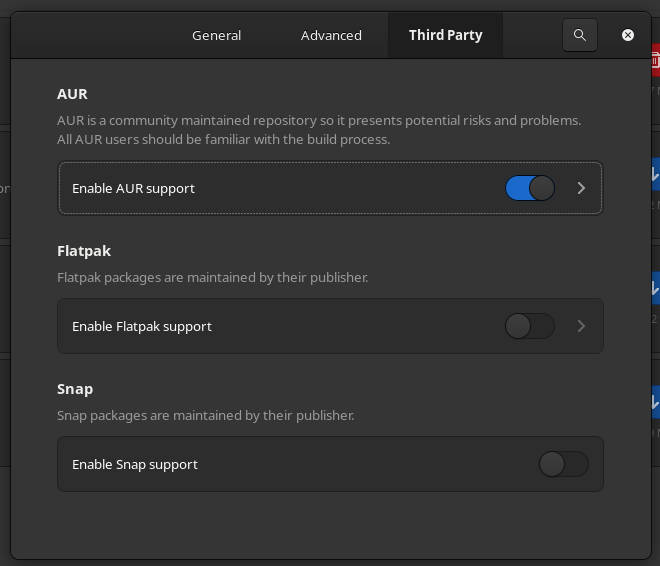660x566 pixels.
Task: Click the red trash remove button
Action: coord(655,60)
